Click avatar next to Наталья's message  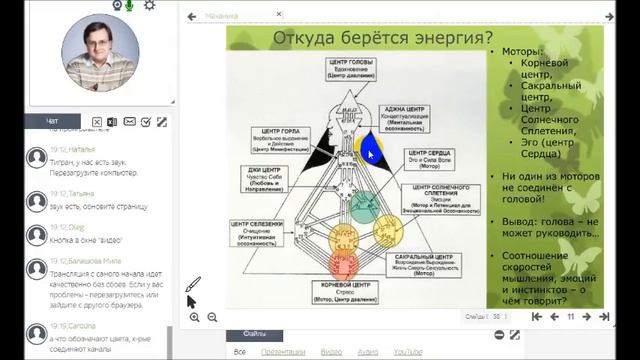pos(37,158)
